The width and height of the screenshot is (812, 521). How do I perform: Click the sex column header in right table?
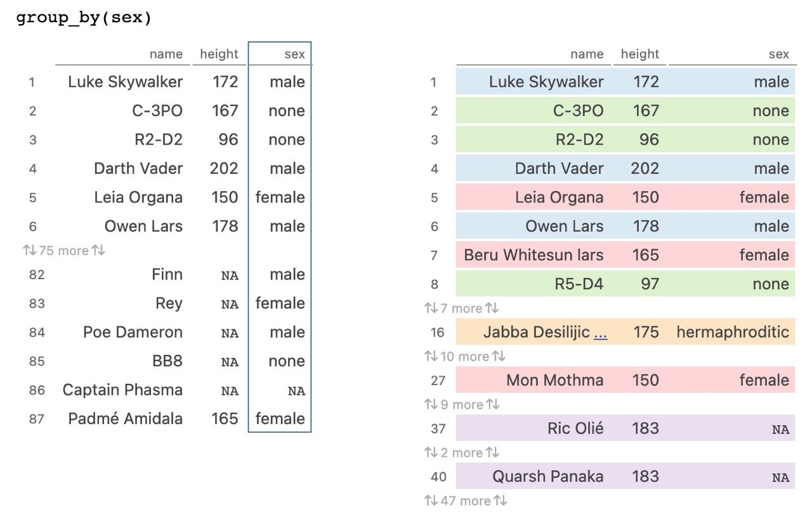pos(778,55)
